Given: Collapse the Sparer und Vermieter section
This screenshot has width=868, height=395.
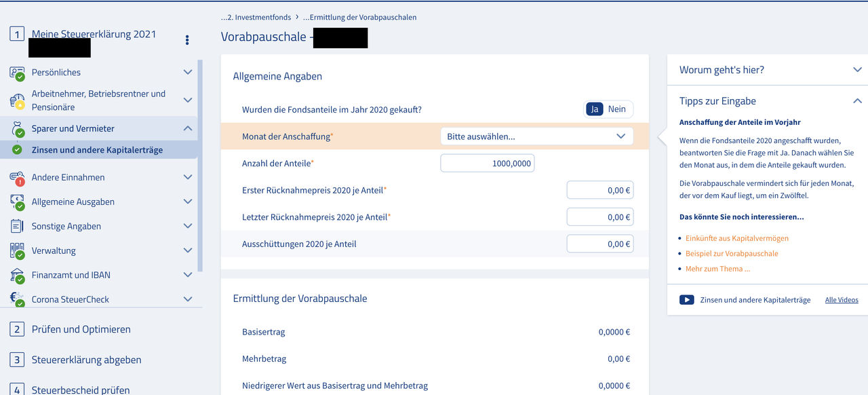Looking at the screenshot, I should 188,128.
